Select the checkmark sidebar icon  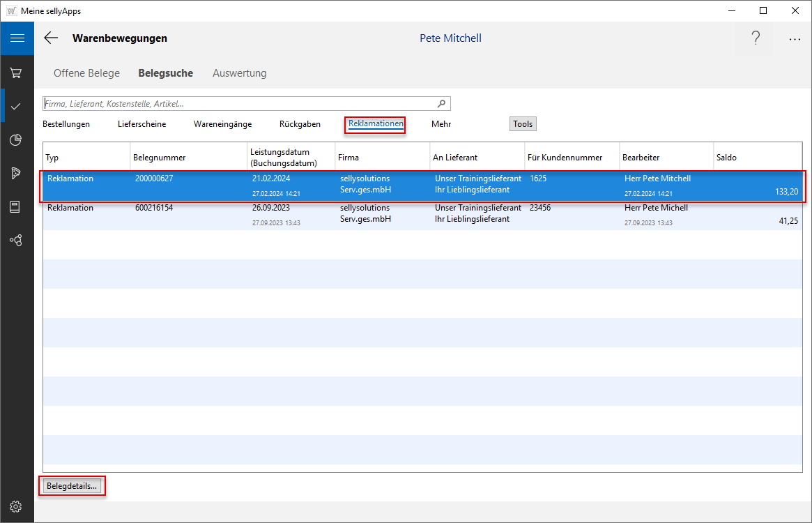click(x=17, y=106)
